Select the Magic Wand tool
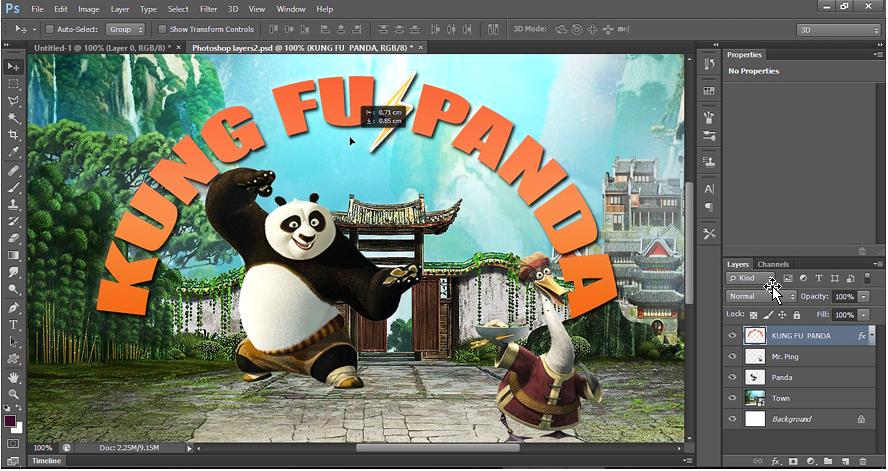Image resolution: width=888 pixels, height=471 pixels. point(14,118)
